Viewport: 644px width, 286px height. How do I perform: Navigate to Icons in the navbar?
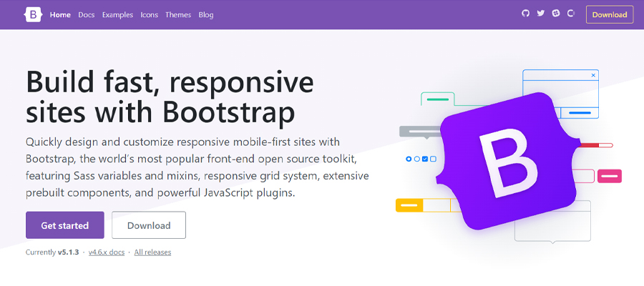coord(150,14)
